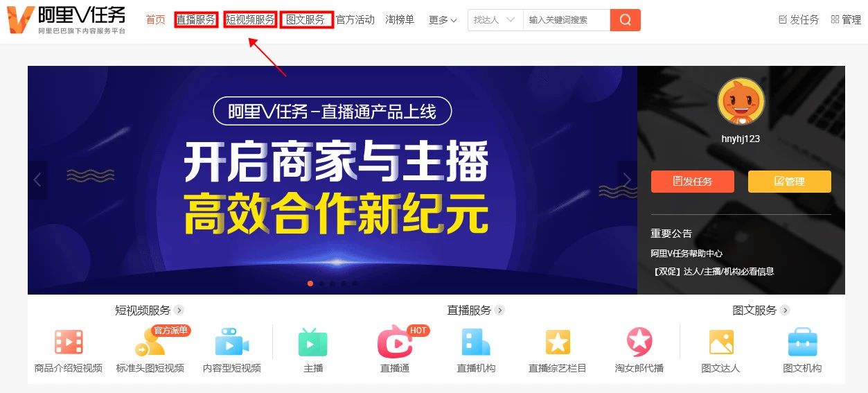The width and height of the screenshot is (868, 393).
Task: Click the orange search magnifier button
Action: (x=626, y=20)
